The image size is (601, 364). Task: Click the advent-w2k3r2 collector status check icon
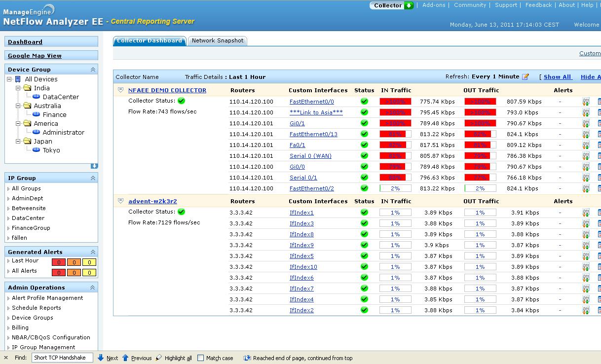click(x=181, y=212)
